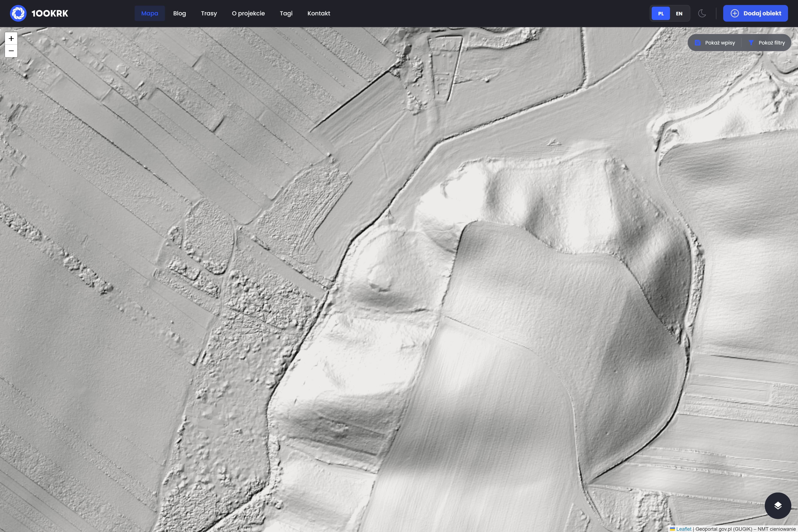
Task: Go to the Blog page
Action: click(x=180, y=13)
